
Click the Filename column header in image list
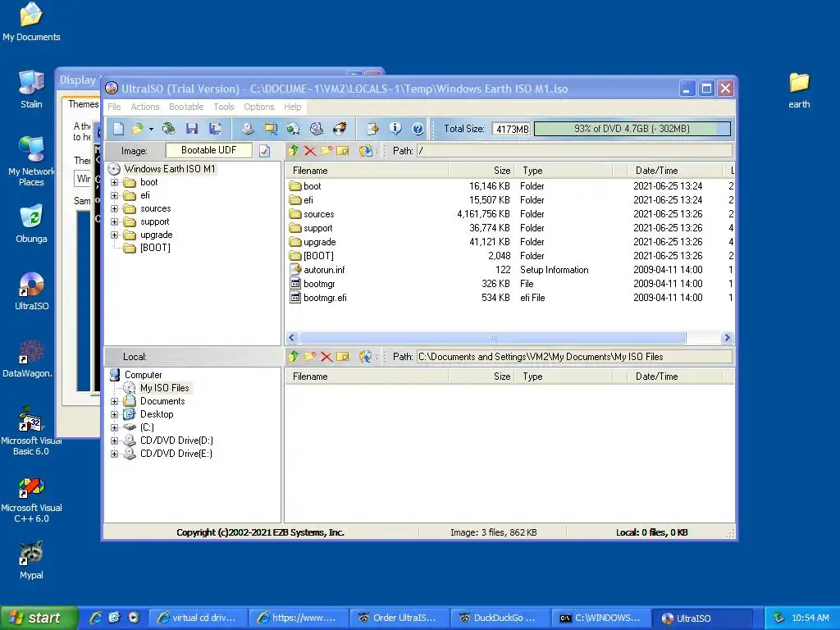367,171
